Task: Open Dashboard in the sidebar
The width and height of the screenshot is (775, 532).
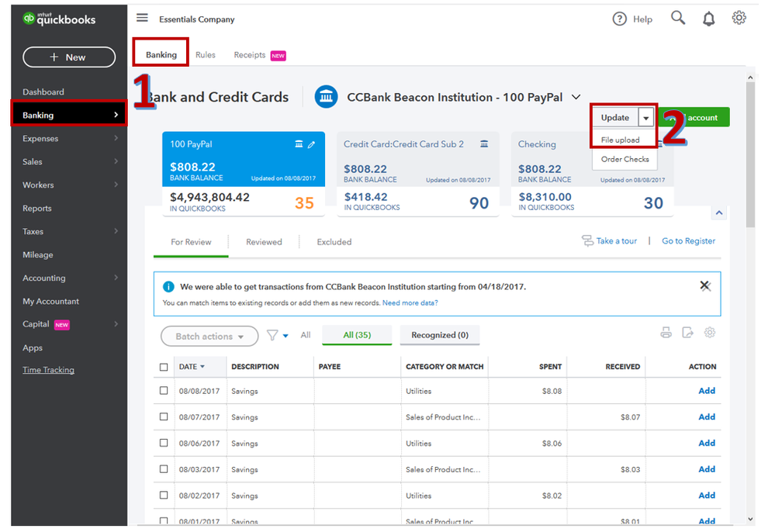Action: pos(43,92)
